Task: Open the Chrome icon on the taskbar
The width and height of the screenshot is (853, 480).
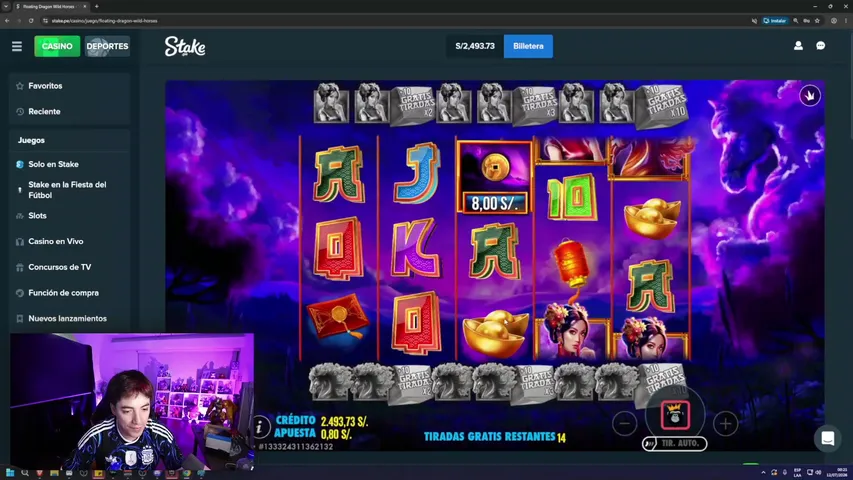Action: click(x=187, y=473)
